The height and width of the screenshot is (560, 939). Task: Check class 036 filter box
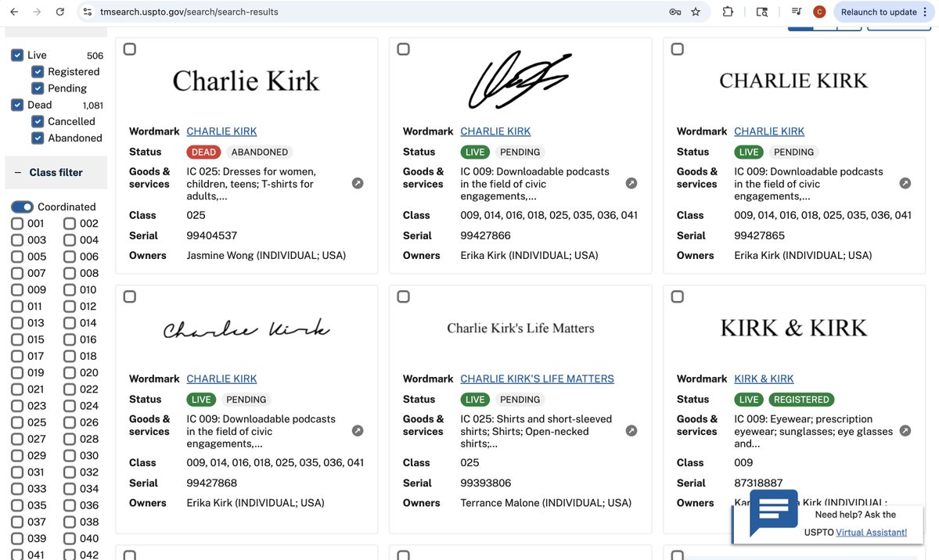[x=70, y=505]
